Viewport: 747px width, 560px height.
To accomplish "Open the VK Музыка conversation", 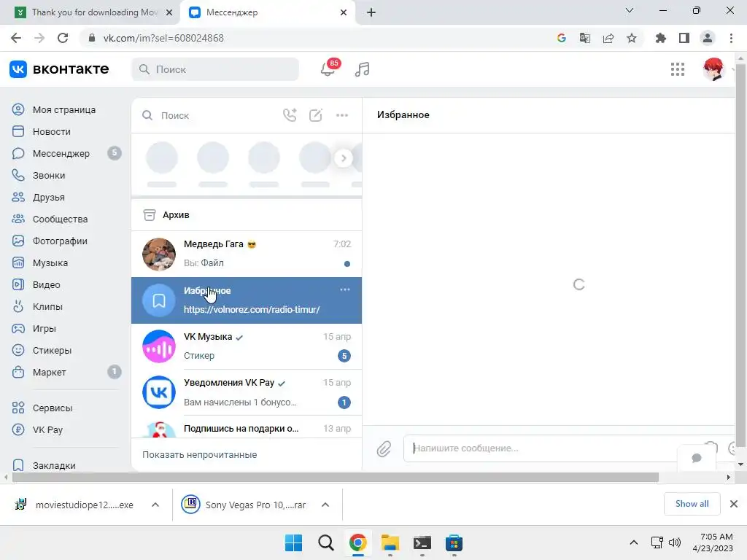I will 247,346.
